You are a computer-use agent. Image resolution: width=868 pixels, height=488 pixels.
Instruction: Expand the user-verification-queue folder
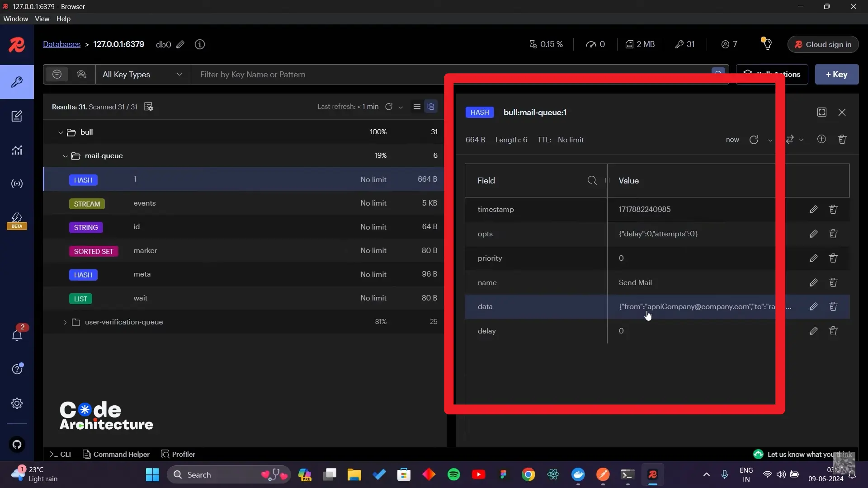pyautogui.click(x=65, y=322)
